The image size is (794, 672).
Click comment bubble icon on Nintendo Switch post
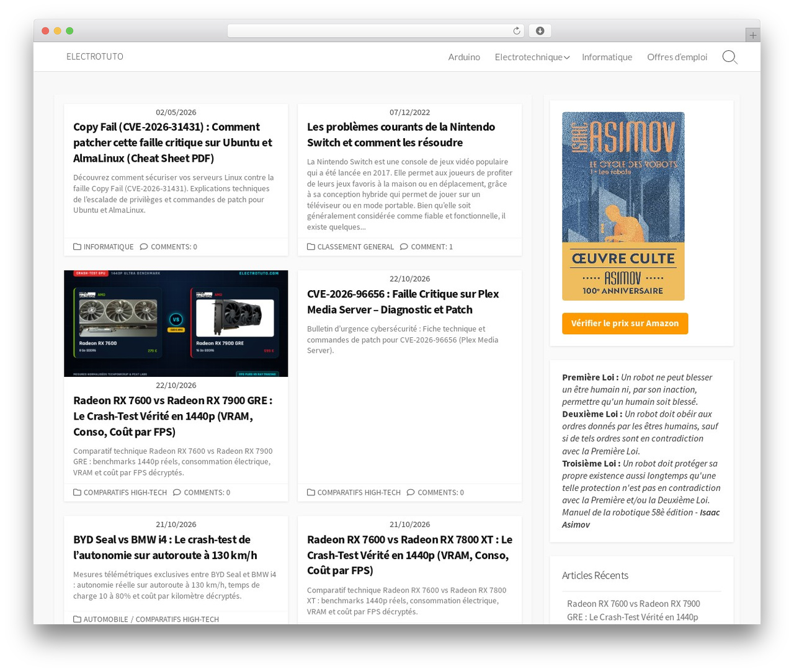point(404,247)
